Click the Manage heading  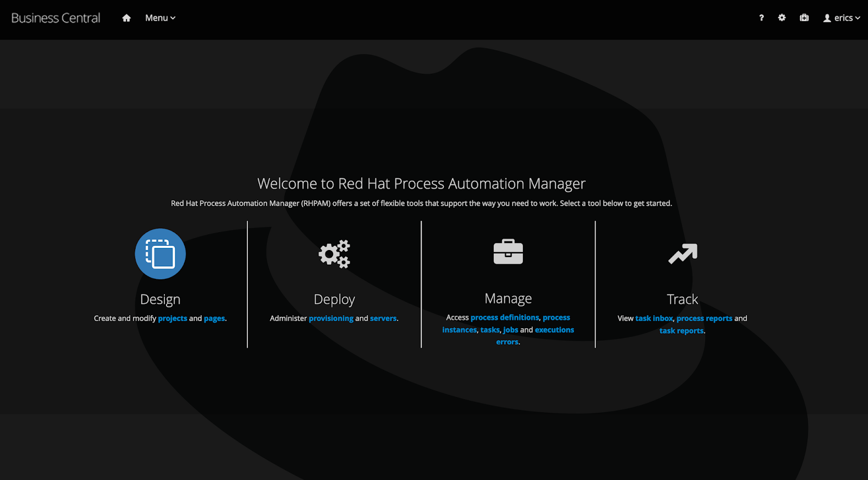tap(508, 299)
